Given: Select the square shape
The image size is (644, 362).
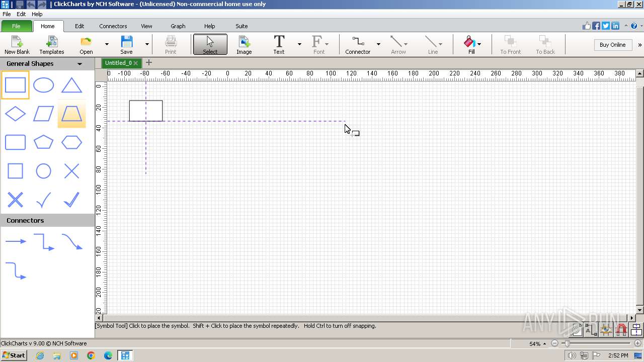Looking at the screenshot, I should (15, 171).
